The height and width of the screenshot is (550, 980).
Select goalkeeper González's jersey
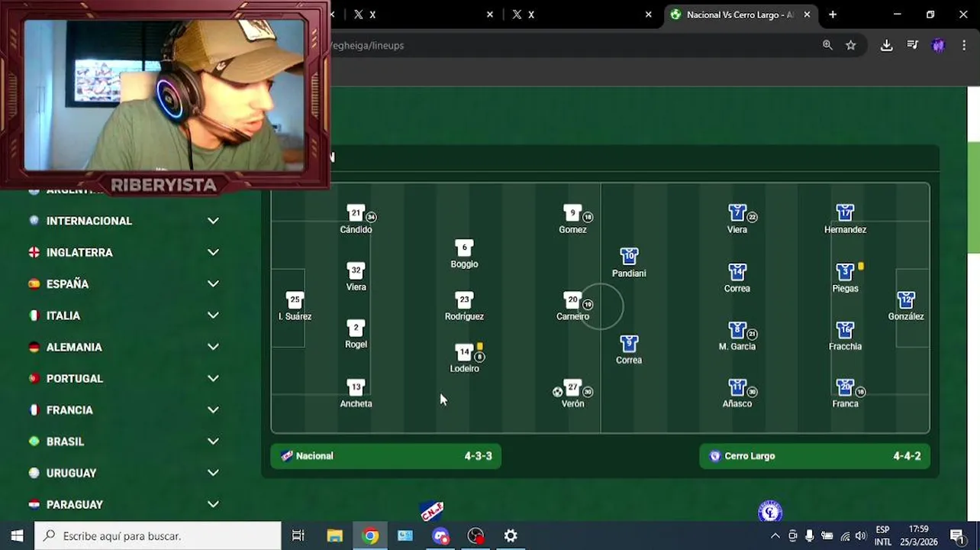point(906,300)
